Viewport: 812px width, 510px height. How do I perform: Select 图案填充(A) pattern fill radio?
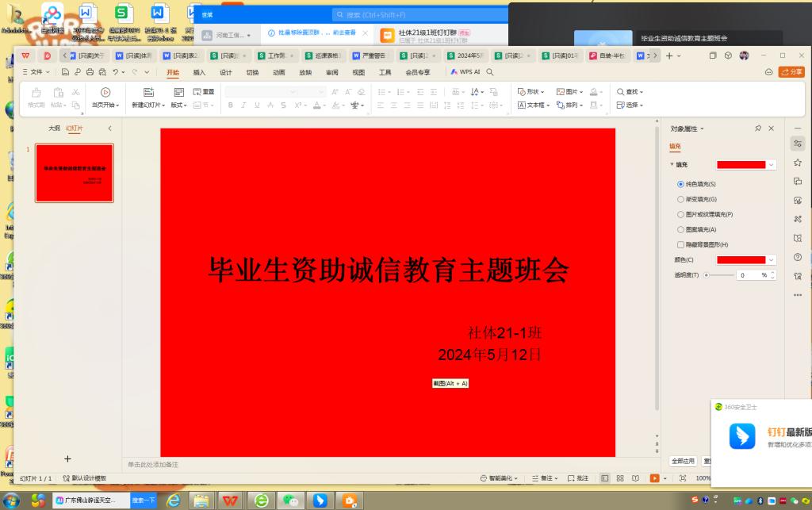pos(680,229)
